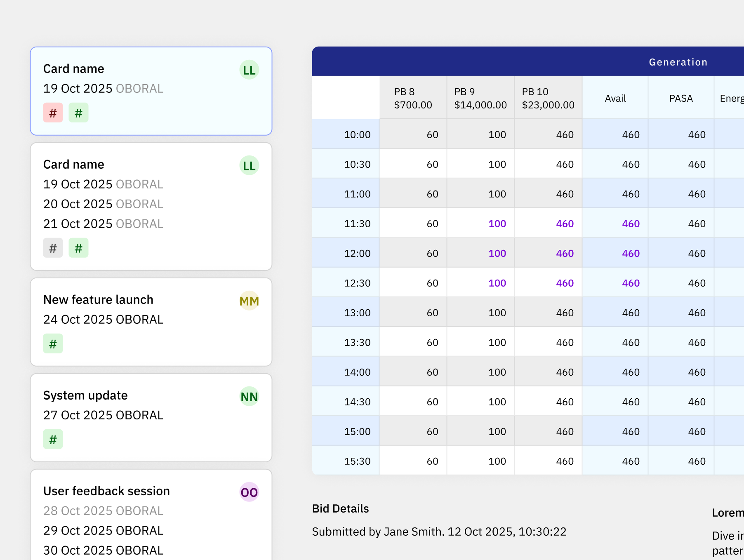Select the 10:00 time row label
Image resolution: width=744 pixels, height=560 pixels.
coord(357,134)
